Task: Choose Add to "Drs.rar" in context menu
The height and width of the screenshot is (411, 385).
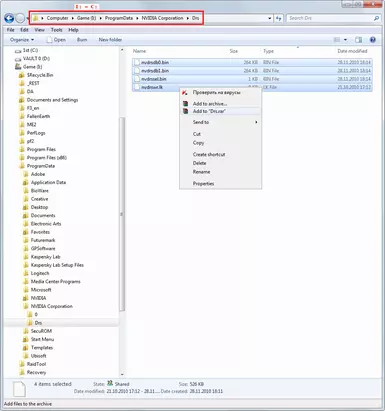Action: point(221,111)
